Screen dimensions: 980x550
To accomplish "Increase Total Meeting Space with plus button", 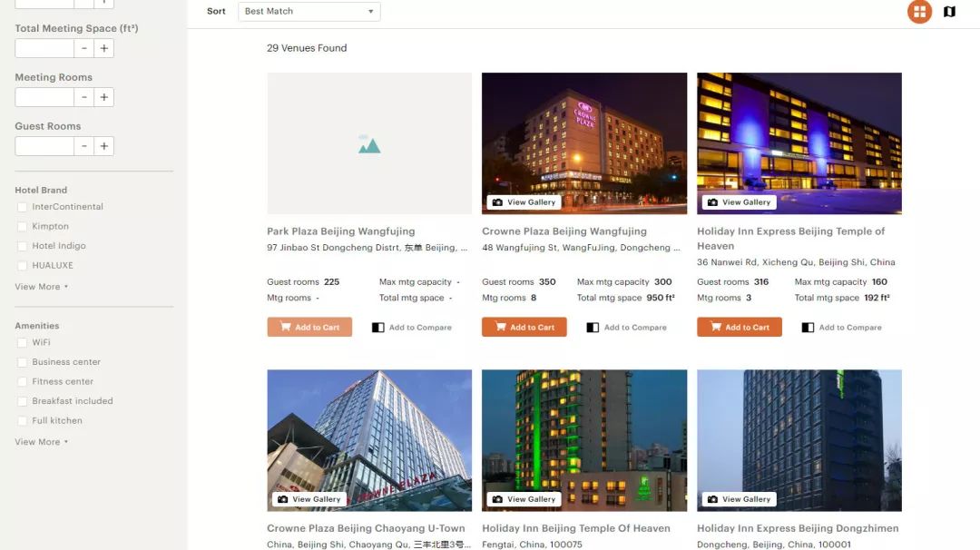I will tap(103, 48).
